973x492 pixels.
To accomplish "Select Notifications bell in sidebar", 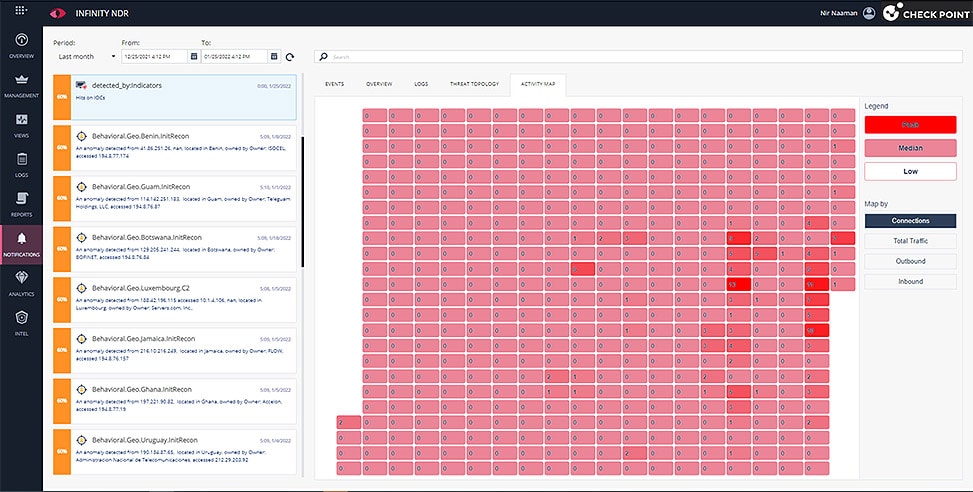I will click(x=21, y=244).
